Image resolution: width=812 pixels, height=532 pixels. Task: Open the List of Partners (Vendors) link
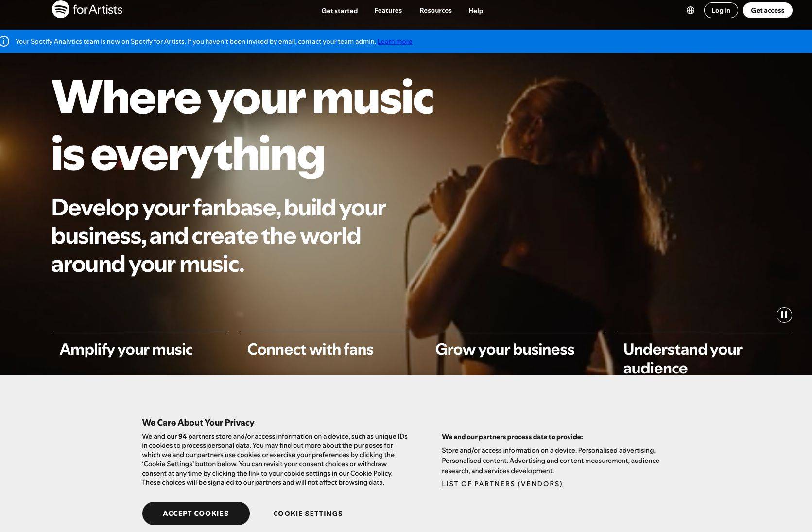tap(502, 484)
